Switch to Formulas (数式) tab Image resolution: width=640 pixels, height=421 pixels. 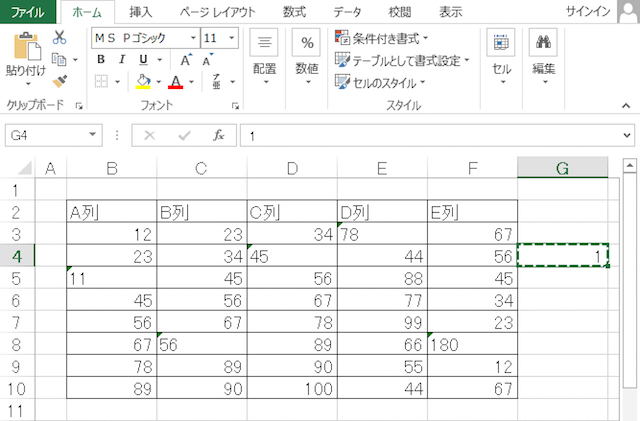pyautogui.click(x=294, y=12)
